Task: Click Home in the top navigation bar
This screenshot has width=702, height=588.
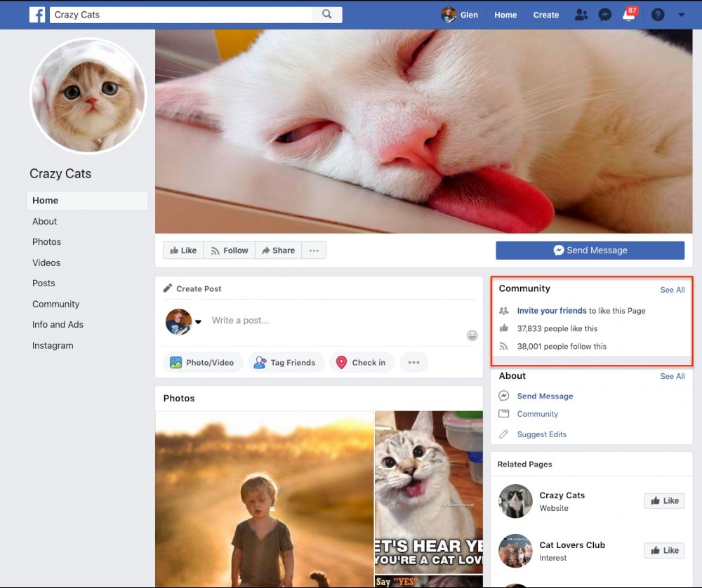Action: pos(505,15)
